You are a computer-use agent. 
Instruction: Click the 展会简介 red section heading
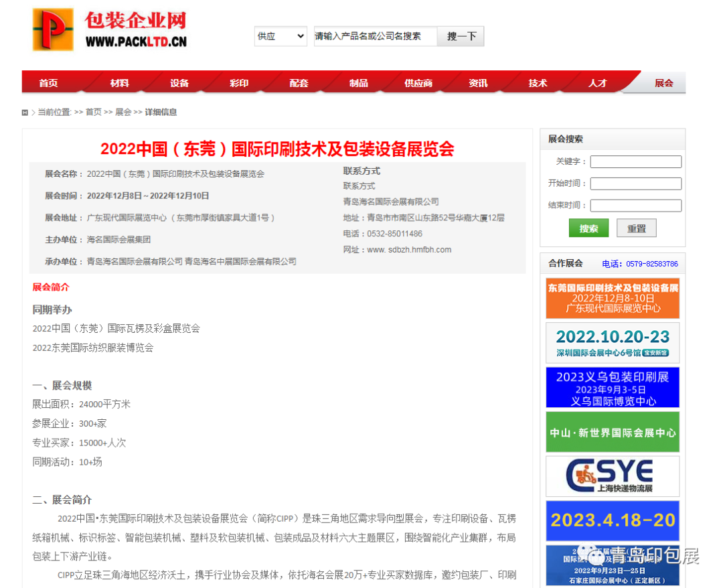pos(51,287)
